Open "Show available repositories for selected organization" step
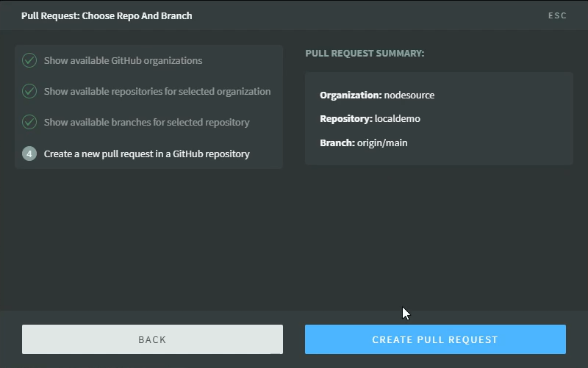This screenshot has width=588, height=368. [157, 92]
